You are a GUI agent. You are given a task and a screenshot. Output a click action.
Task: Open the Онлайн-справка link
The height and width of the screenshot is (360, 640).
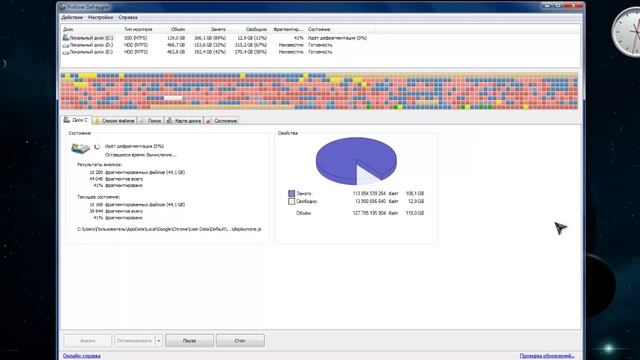point(82,356)
